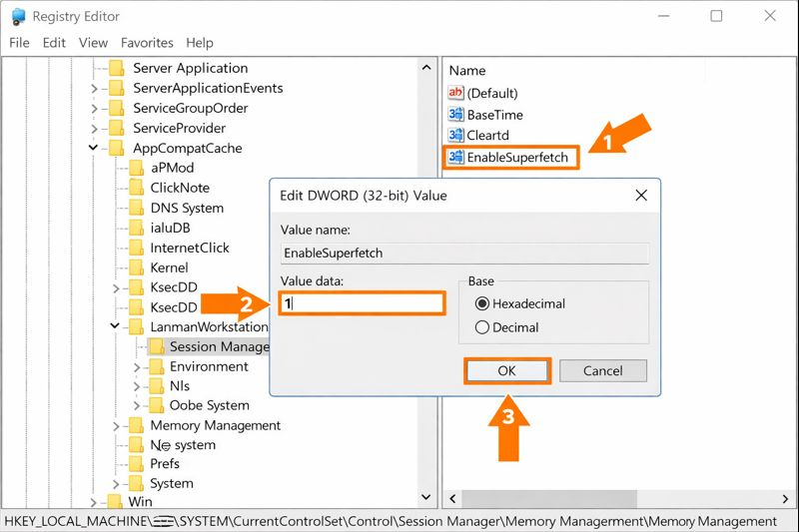Click the Memory Management folder icon
Screen dimensions: 799x532
click(136, 425)
